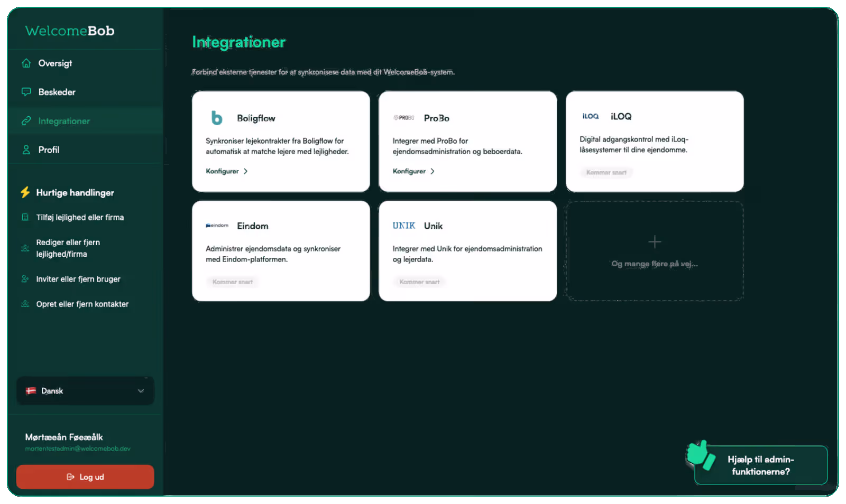Screen dimensions: 846x504
Task: Go to Profil in the sidebar
Action: click(x=85, y=150)
